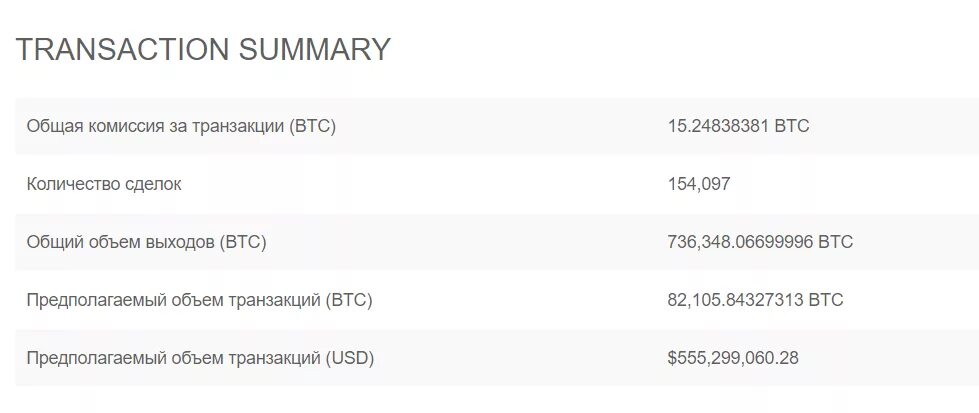Click the Общая комиссия за транзакции label

181,126
